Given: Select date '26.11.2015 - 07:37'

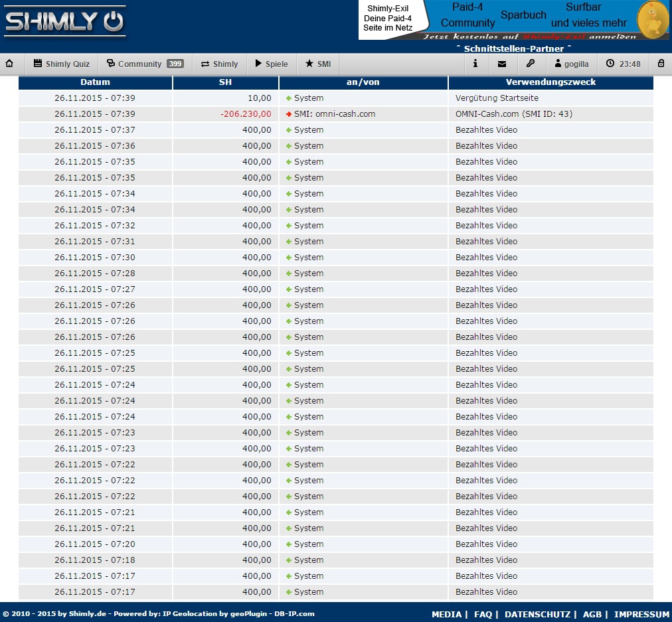Looking at the screenshot, I should tap(95, 130).
